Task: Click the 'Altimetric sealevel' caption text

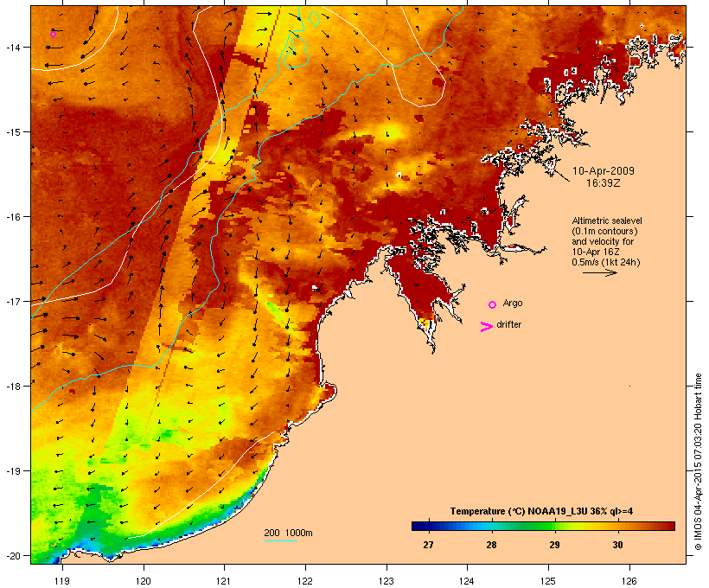Action: (x=607, y=220)
